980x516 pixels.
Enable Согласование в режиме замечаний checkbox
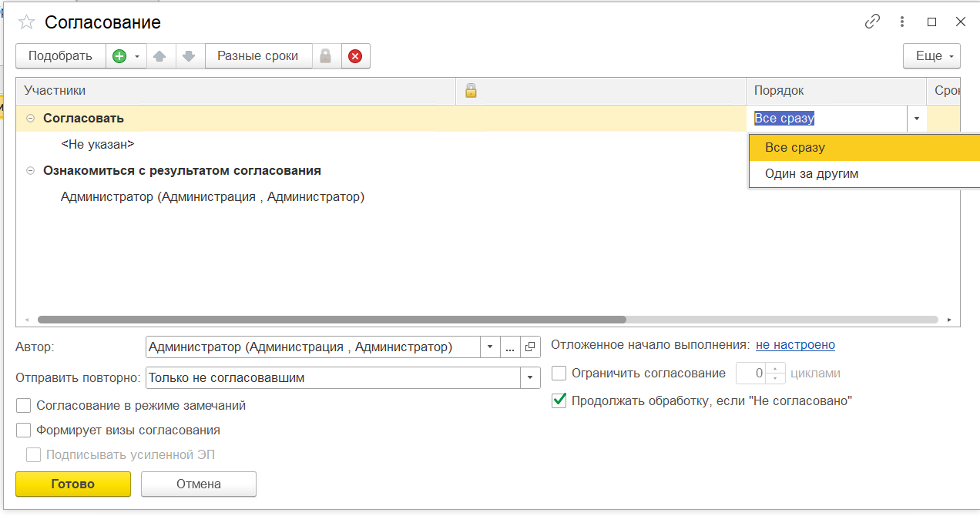[x=24, y=405]
